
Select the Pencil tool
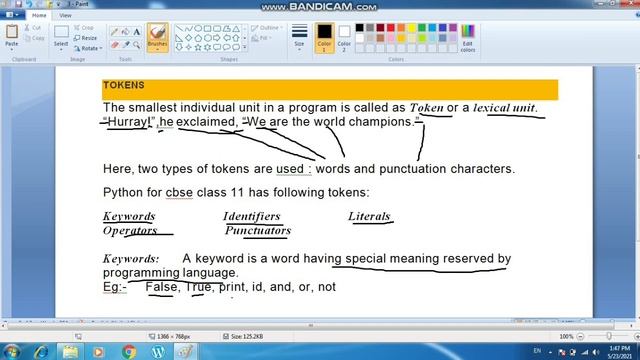coord(115,31)
